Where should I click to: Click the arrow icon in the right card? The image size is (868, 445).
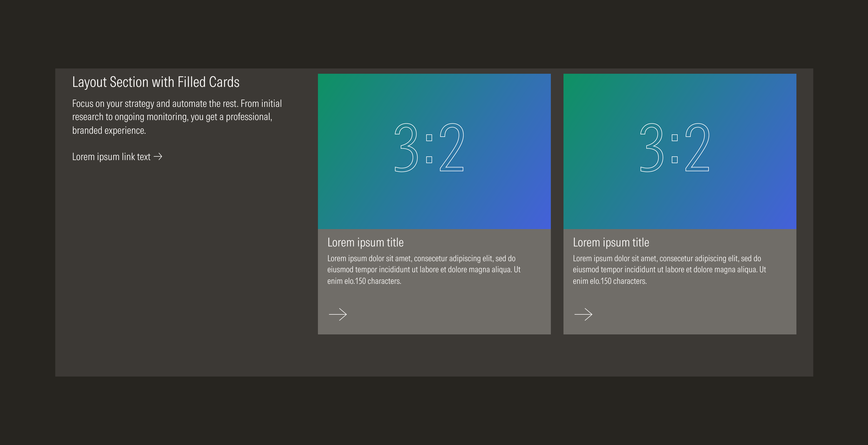click(583, 314)
